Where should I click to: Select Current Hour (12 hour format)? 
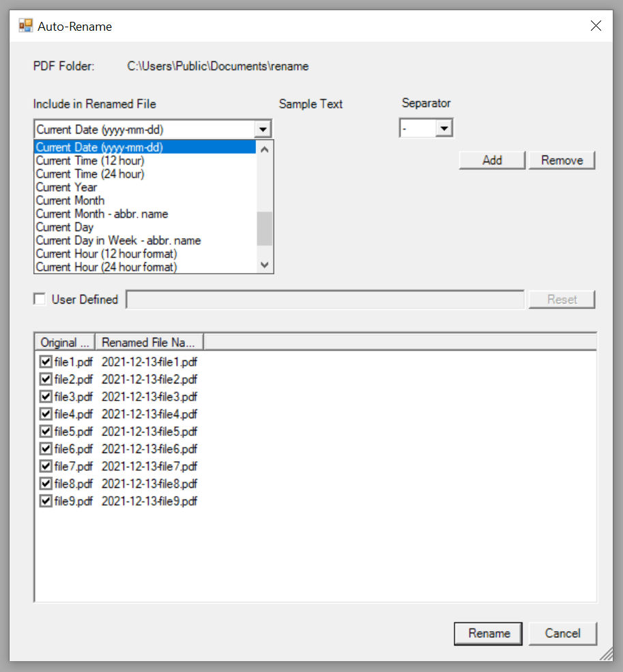tap(145, 254)
